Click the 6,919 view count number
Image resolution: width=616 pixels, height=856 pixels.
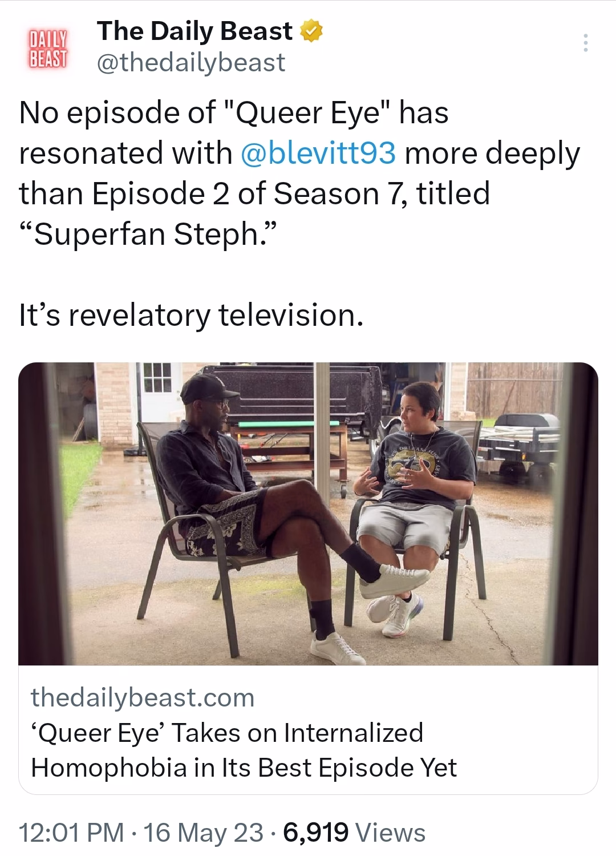[x=315, y=832]
